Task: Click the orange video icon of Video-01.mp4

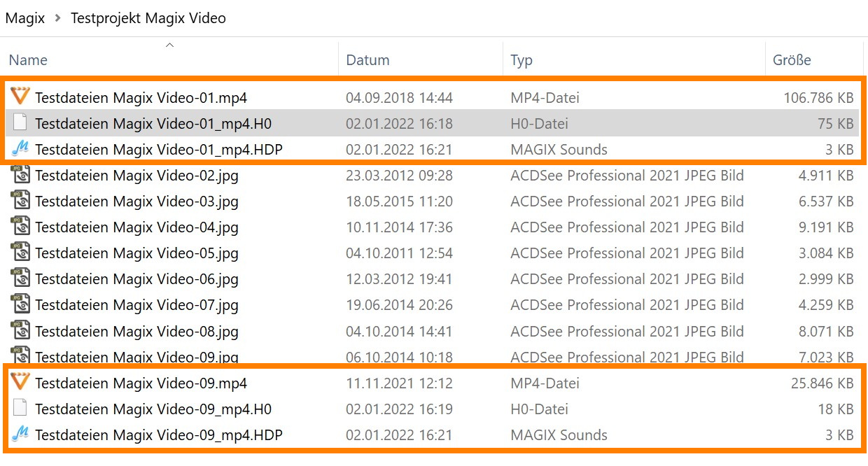Action: (x=20, y=97)
